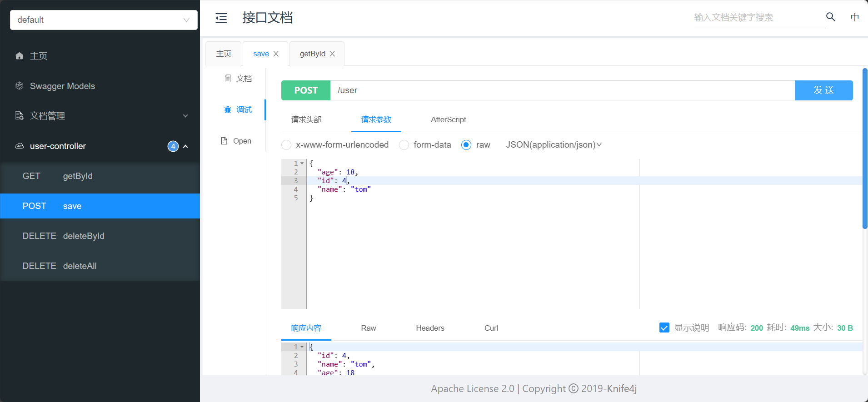This screenshot has height=402, width=868.
Task: Click the 中 language switch icon
Action: pyautogui.click(x=854, y=17)
